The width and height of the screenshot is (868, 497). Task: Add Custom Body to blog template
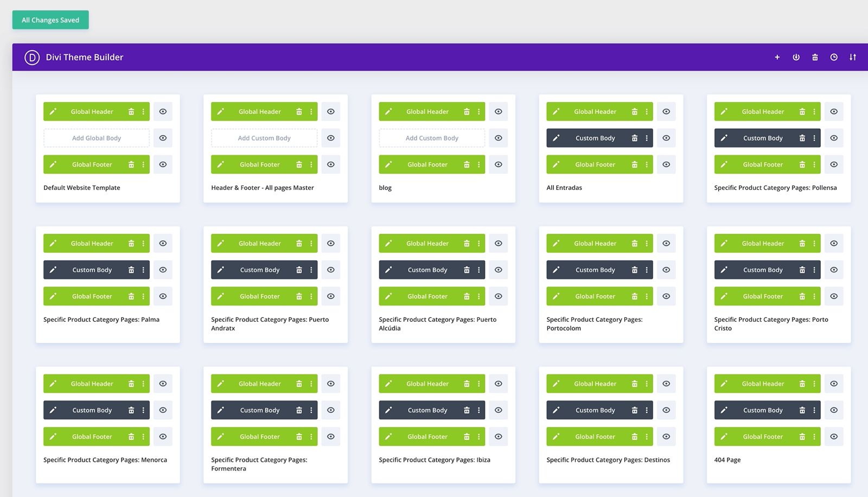tap(432, 138)
